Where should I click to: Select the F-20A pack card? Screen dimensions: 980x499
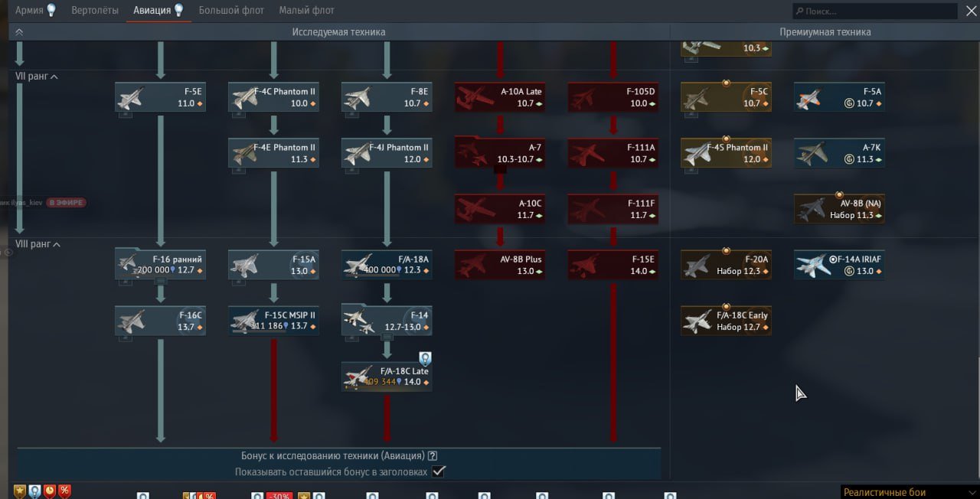pos(727,265)
